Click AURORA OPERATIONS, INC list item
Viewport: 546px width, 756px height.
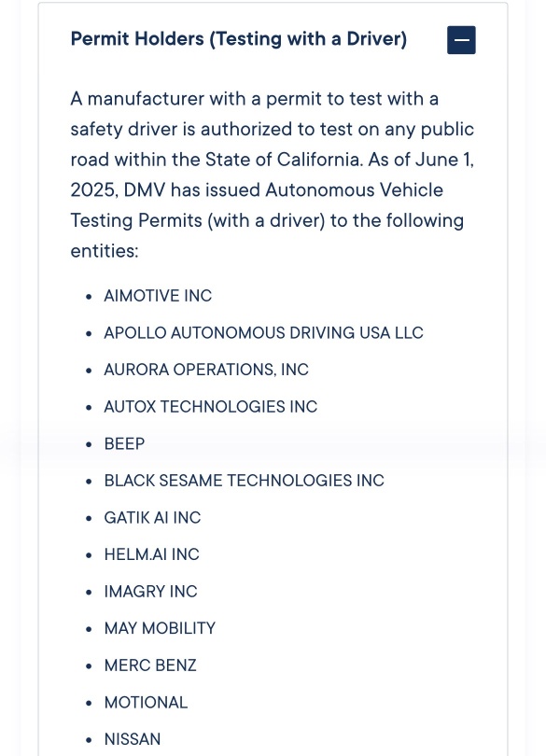click(206, 370)
